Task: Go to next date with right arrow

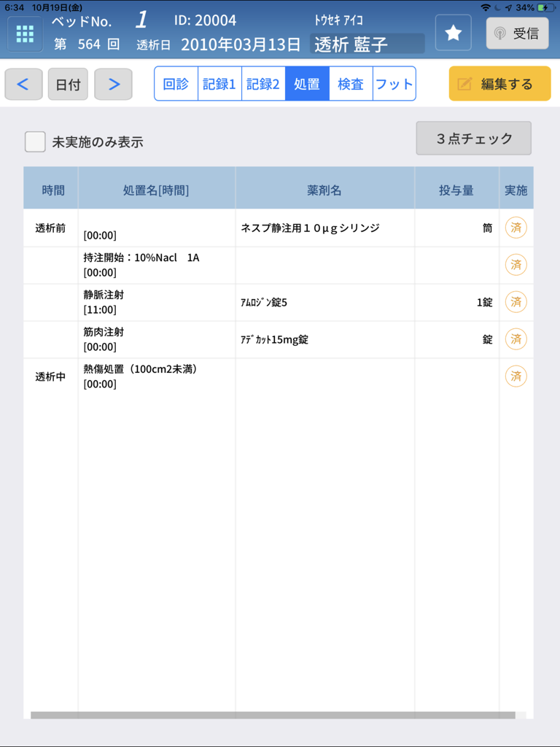Action: click(x=113, y=85)
